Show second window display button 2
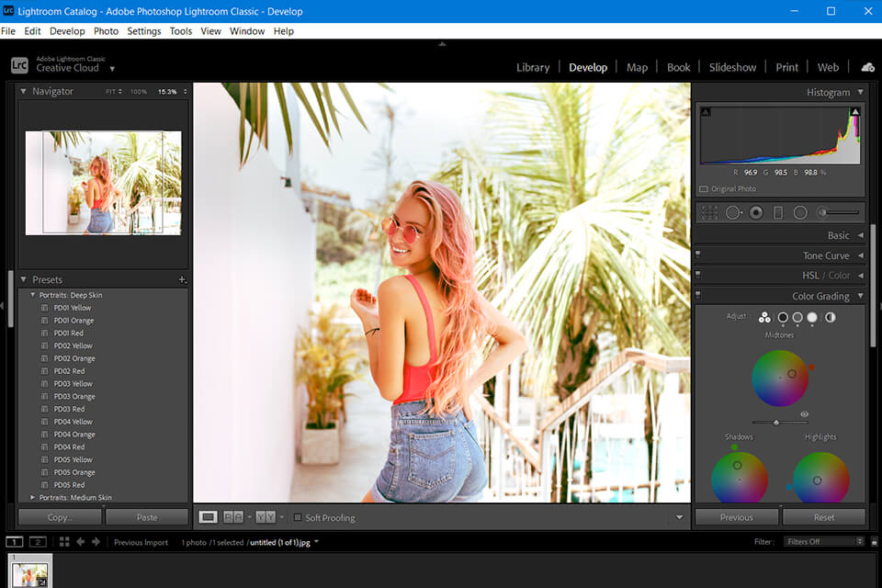 tap(37, 542)
